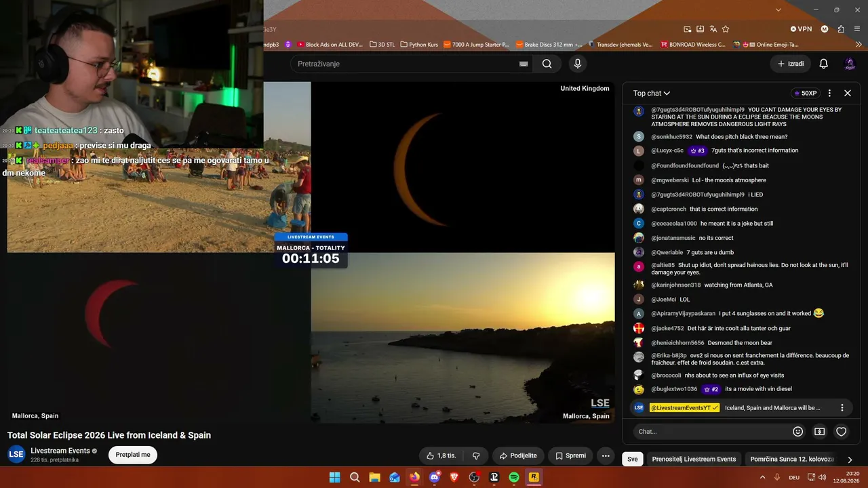Open File Explorer from taskbar

(x=374, y=477)
